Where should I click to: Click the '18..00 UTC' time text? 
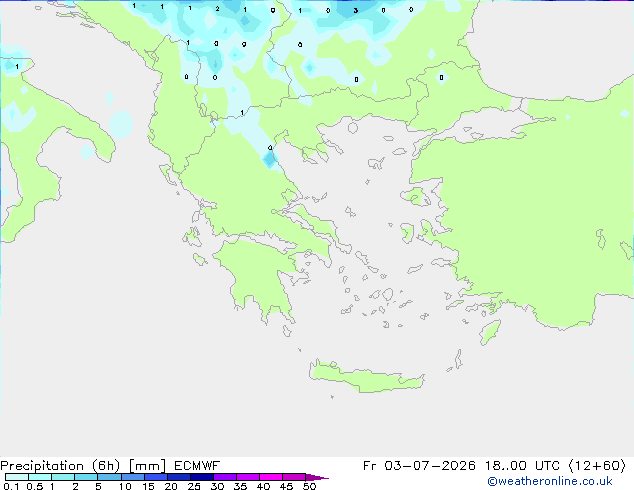[x=522, y=466]
